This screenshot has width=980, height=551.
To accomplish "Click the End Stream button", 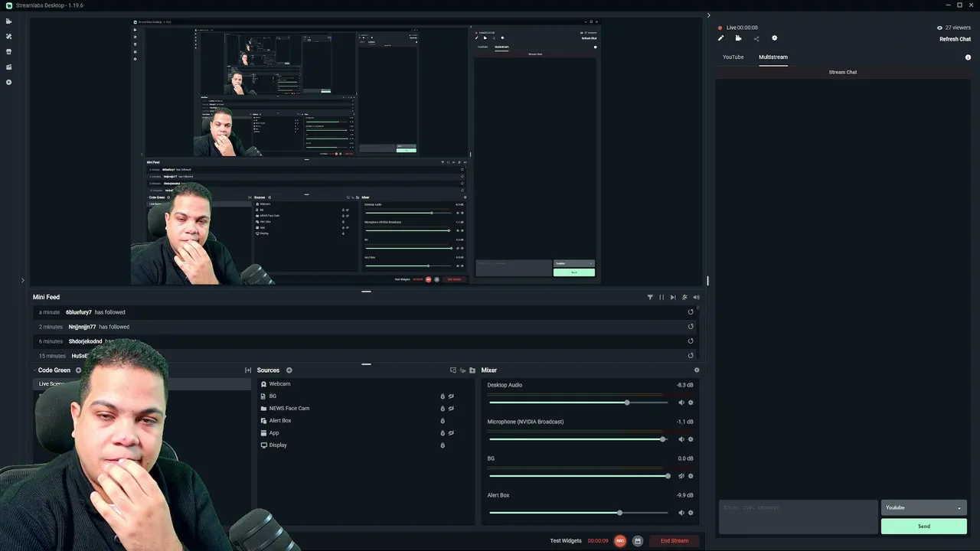I will (x=675, y=541).
